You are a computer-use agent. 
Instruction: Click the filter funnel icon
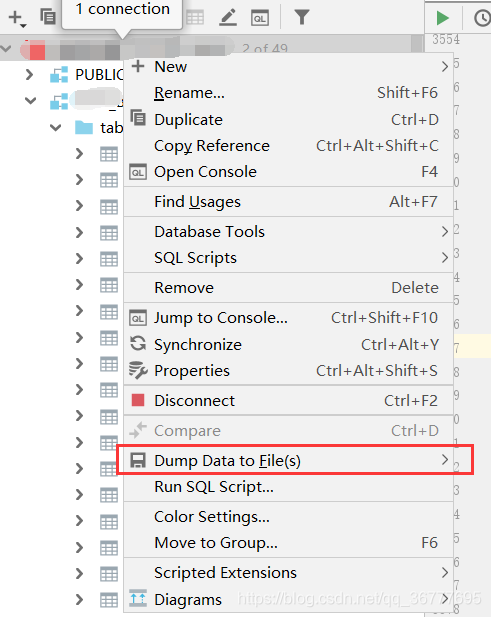[x=302, y=17]
